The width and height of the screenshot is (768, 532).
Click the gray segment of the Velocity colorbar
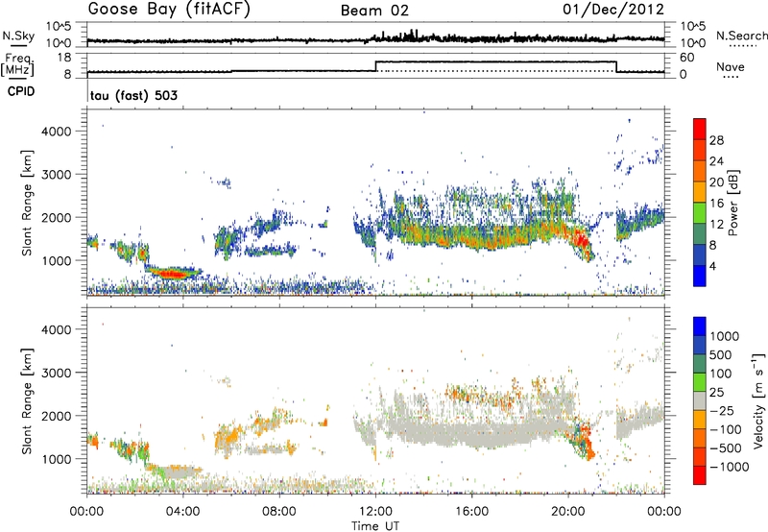click(x=700, y=400)
